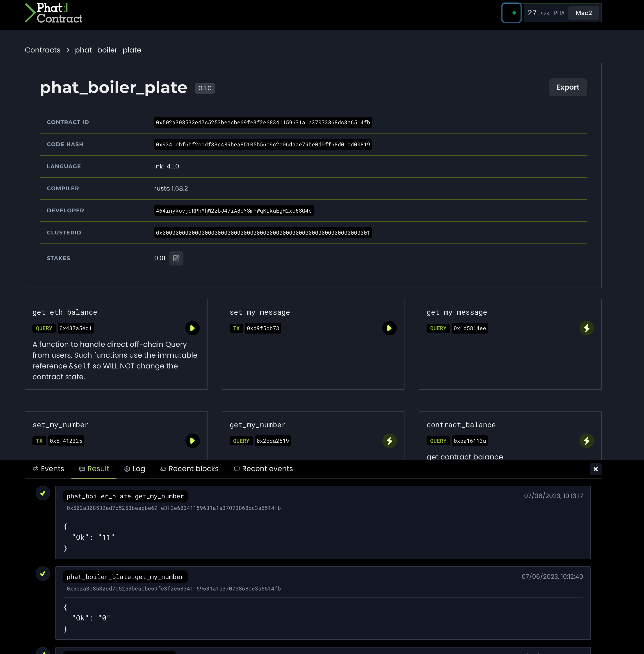
Task: Click selector 0x1d5814ee of get_my_message
Action: coord(469,328)
